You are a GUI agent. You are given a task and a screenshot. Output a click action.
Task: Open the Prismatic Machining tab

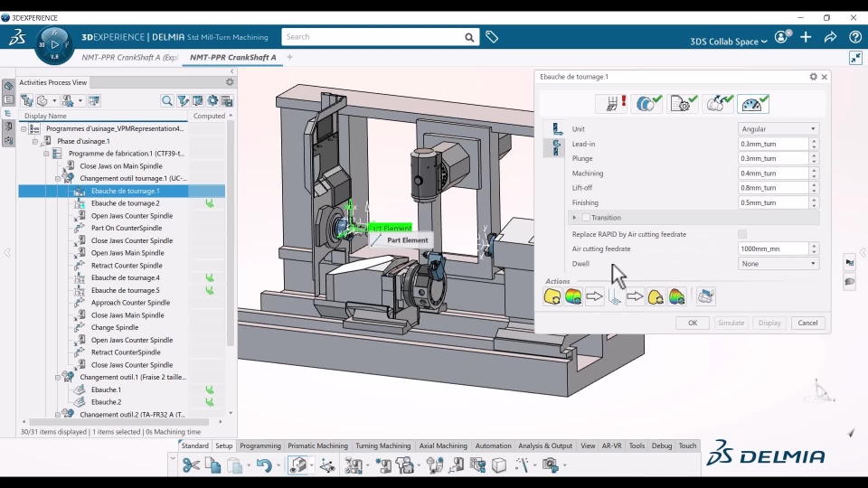pos(317,446)
